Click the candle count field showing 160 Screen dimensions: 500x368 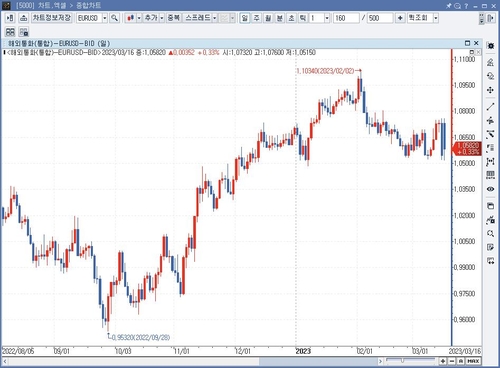tap(346, 18)
